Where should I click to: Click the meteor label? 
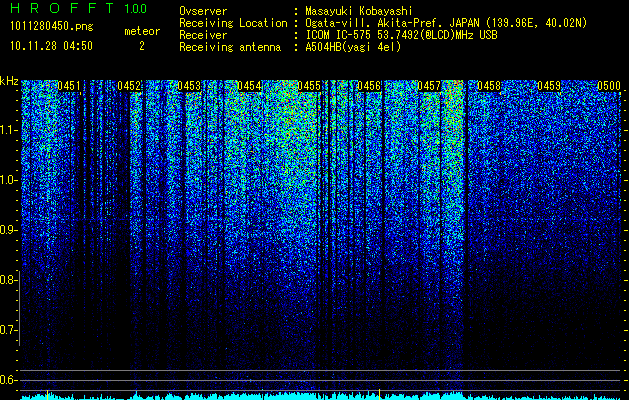(x=142, y=31)
